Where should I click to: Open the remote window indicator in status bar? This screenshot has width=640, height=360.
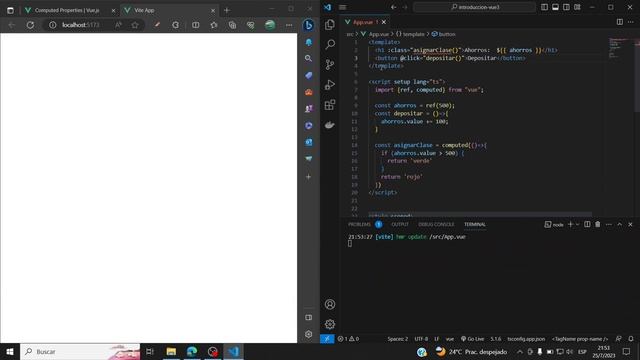(x=327, y=339)
